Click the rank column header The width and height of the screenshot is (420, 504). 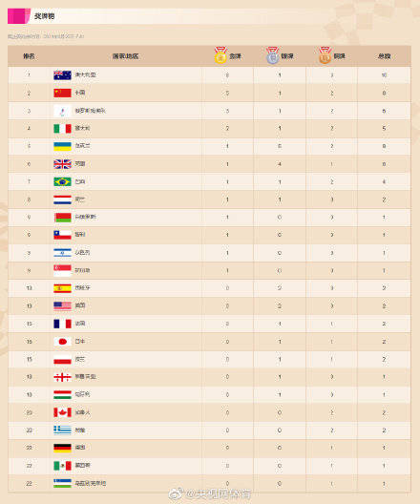[x=29, y=56]
